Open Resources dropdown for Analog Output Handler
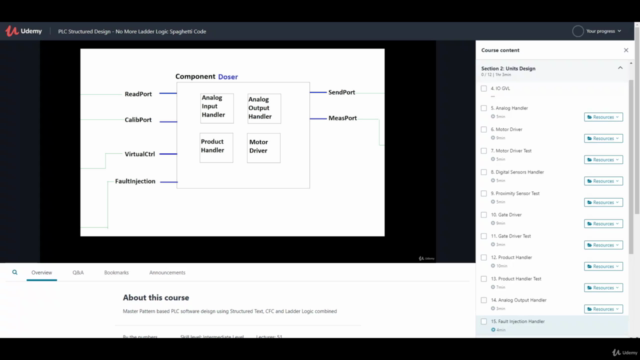This screenshot has width=640, height=360. tap(603, 309)
